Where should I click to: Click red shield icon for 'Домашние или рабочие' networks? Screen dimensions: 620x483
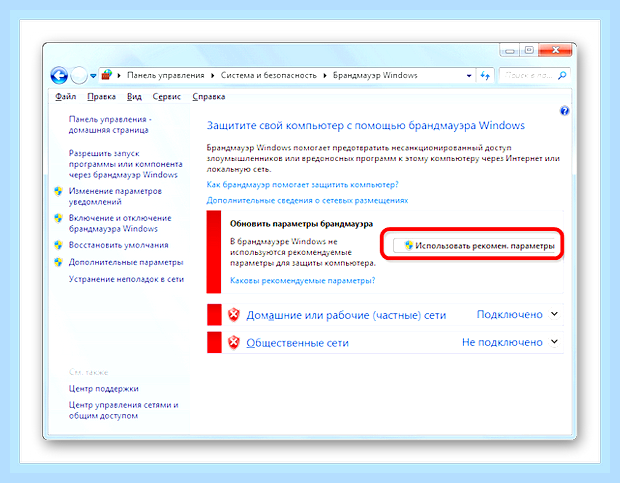[x=234, y=315]
